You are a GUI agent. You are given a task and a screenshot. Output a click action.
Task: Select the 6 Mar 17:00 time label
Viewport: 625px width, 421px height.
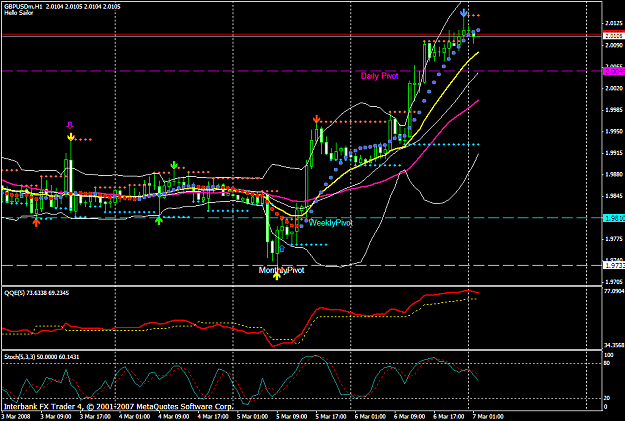(449, 417)
